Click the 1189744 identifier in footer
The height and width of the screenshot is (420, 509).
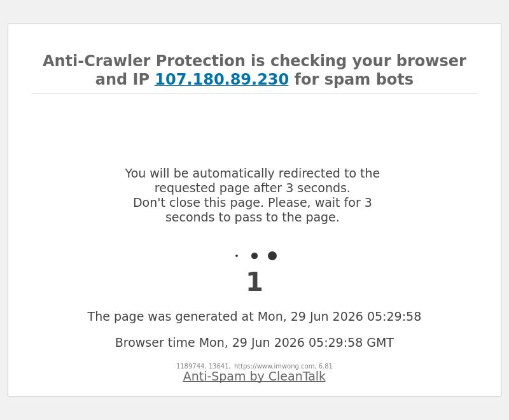191,366
